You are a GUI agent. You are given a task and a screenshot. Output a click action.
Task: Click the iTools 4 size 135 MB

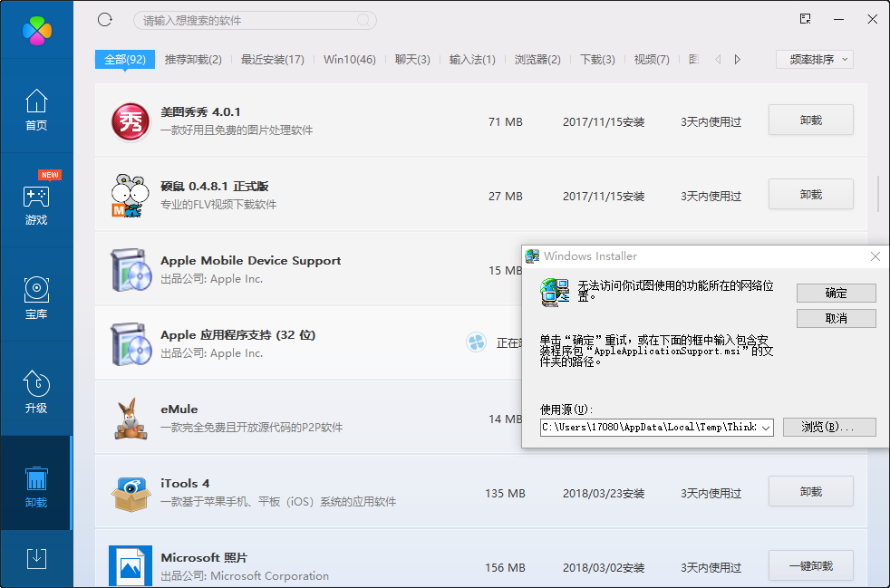tap(505, 493)
